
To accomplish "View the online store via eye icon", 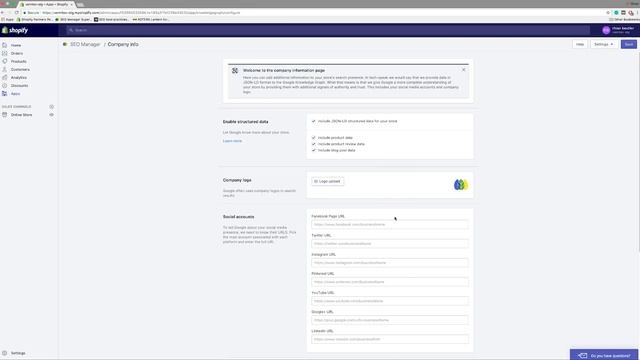I will tap(51, 115).
